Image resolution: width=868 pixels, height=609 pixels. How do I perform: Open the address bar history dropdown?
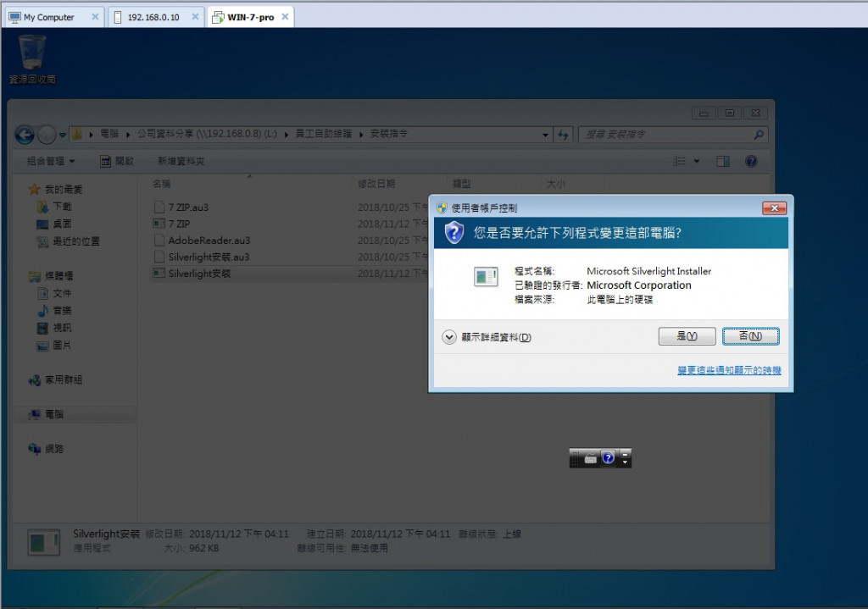(545, 135)
